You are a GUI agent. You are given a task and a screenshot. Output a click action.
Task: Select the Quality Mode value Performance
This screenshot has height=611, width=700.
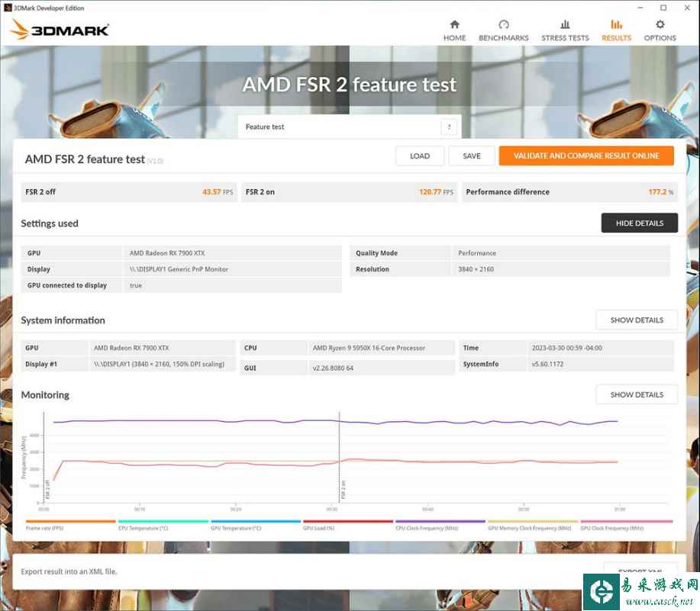tap(477, 253)
